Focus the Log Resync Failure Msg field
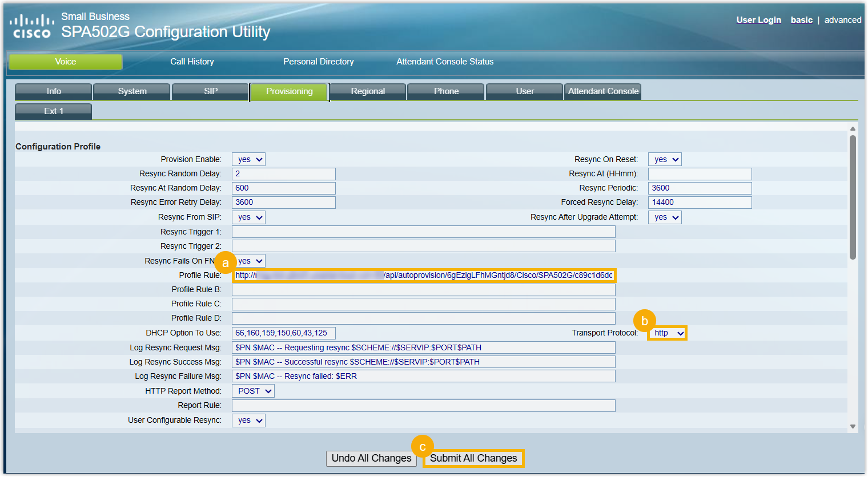 point(424,376)
